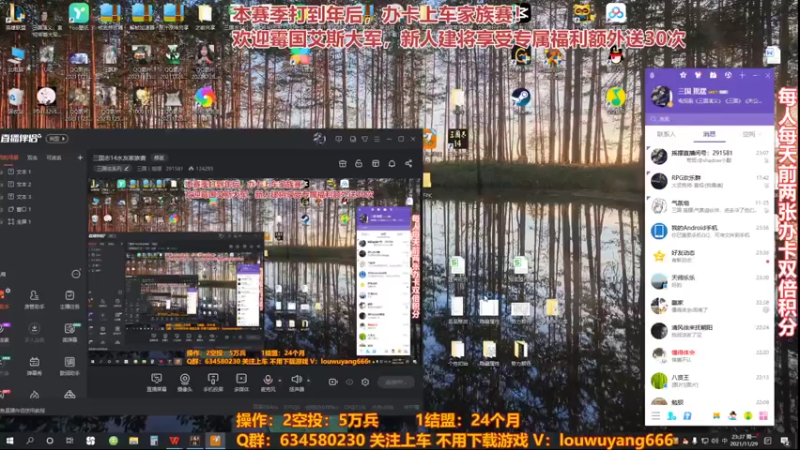Click the circular more icon above tools grid
The width and height of the screenshot is (800, 450).
(x=76, y=274)
